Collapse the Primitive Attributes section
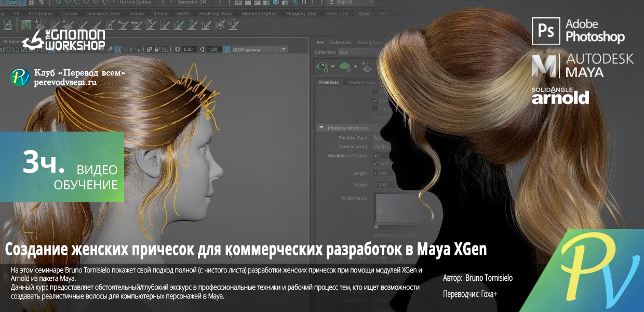This screenshot has width=644, height=312. 321,128
